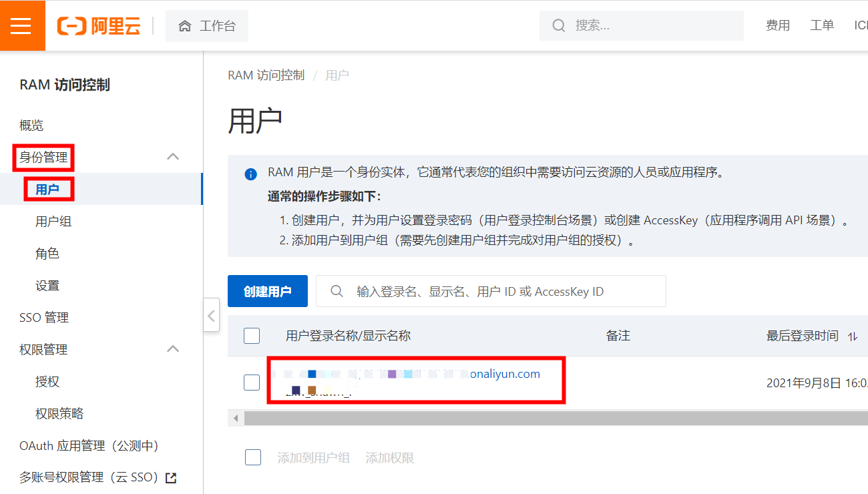Click the 创建用户 button
868x494 pixels.
(267, 292)
